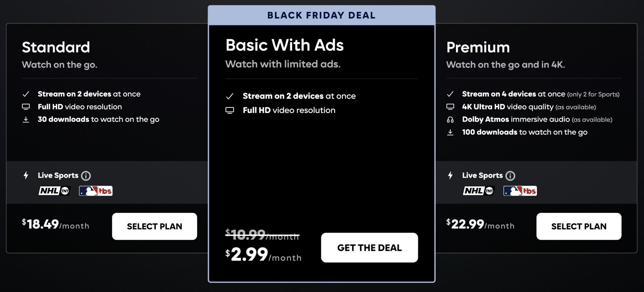Click the Standard plan heading
The height and width of the screenshot is (292, 644).
click(x=56, y=47)
